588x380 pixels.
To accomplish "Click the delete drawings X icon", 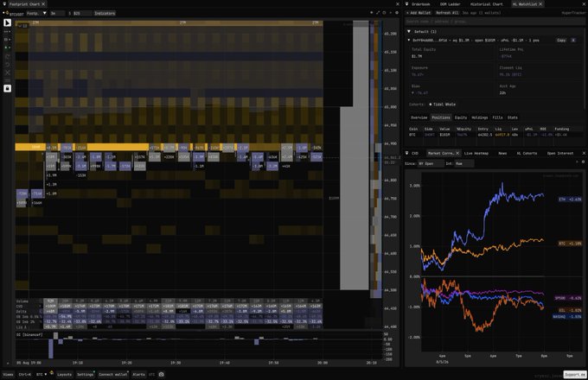I will click(7, 73).
